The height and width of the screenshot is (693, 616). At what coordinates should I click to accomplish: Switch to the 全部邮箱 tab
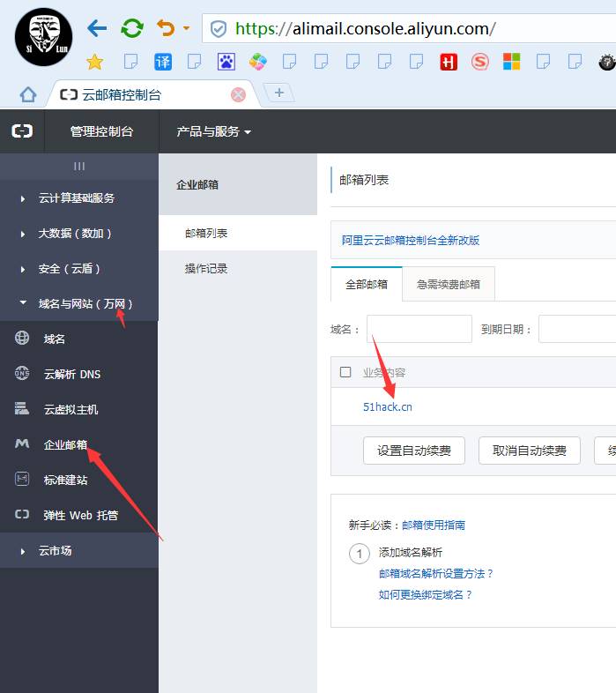coord(367,284)
